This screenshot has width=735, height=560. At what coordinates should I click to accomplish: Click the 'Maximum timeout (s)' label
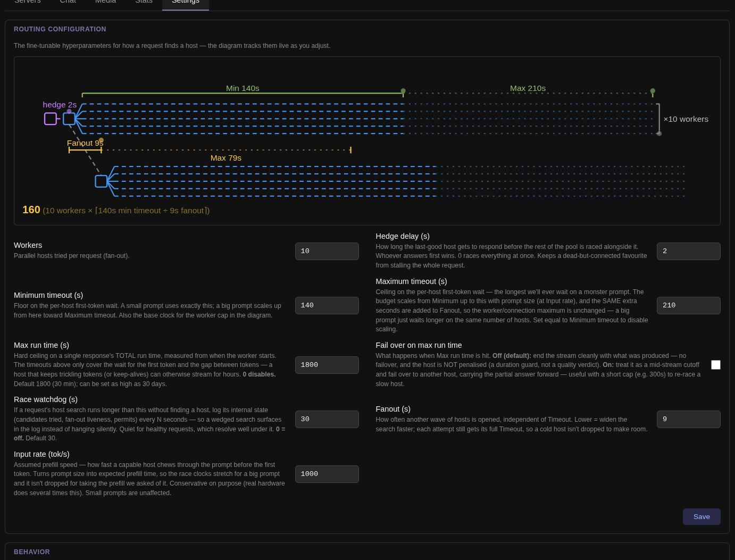(411, 281)
